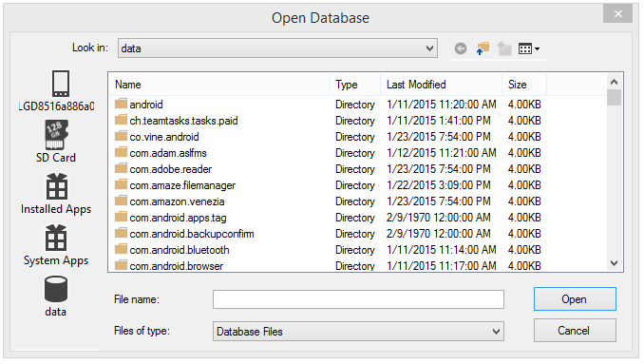
Task: Open the System Apps location
Action: [56, 245]
